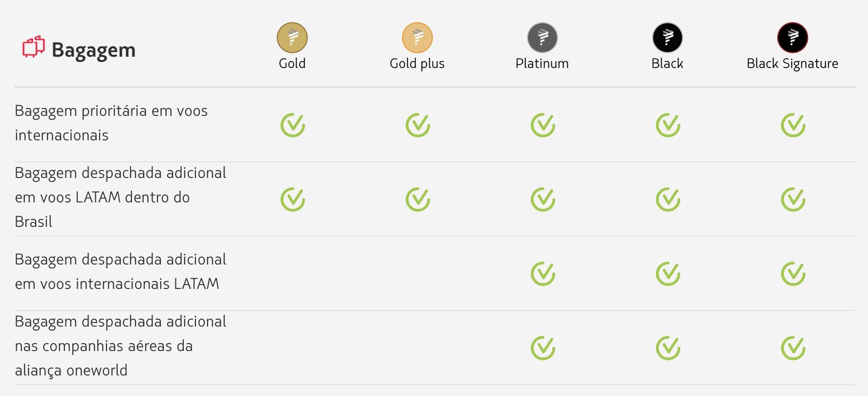Click Gold plus checkmark for Brasil flights baggage
This screenshot has width=868, height=396.
(x=418, y=199)
